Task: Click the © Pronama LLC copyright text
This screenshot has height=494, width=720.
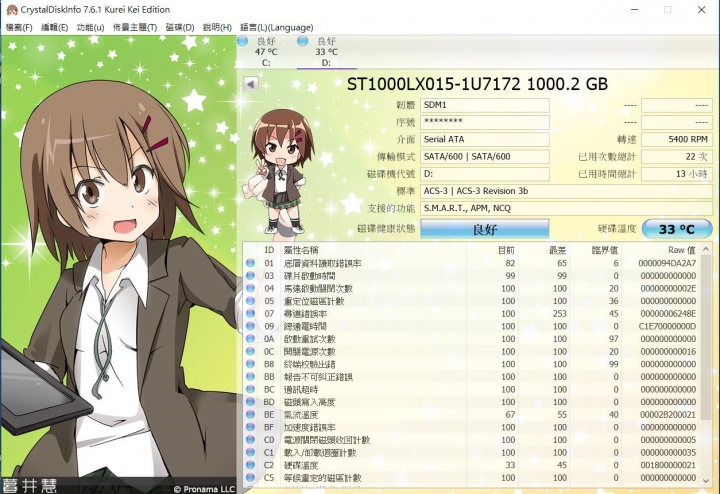Action: pyautogui.click(x=204, y=489)
